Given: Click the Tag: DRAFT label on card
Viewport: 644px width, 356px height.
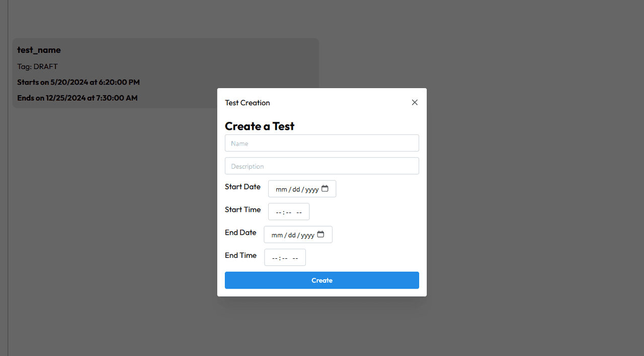Looking at the screenshot, I should [x=37, y=66].
